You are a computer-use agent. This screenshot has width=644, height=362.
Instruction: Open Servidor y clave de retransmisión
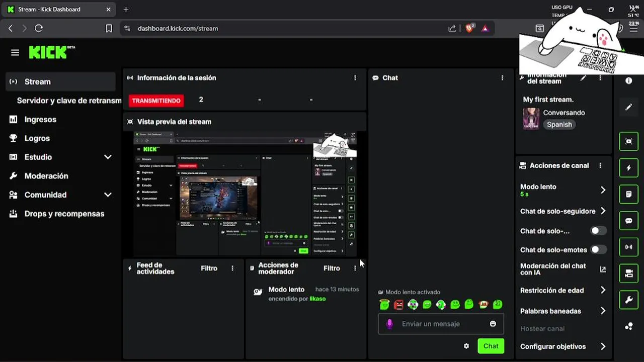point(69,101)
